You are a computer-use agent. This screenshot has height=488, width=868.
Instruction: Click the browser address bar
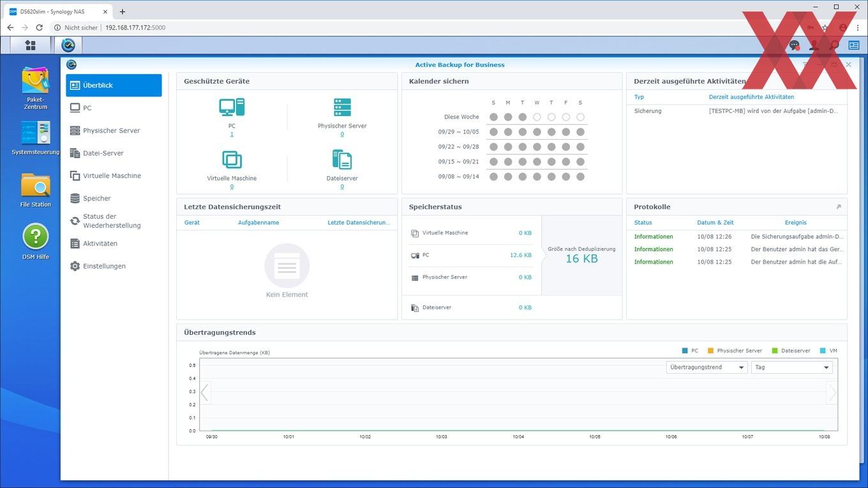click(421, 27)
